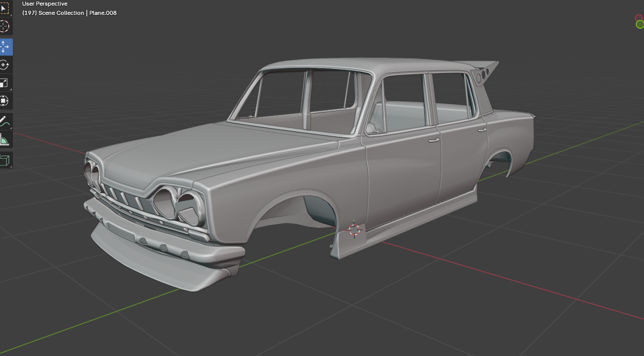Select the Add Cube tool
The height and width of the screenshot is (356, 644).
(x=5, y=160)
